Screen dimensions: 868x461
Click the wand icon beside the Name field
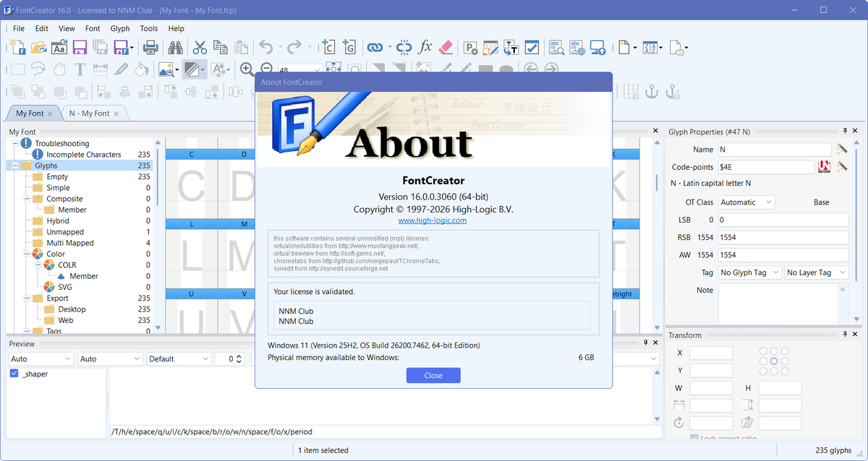click(x=842, y=150)
